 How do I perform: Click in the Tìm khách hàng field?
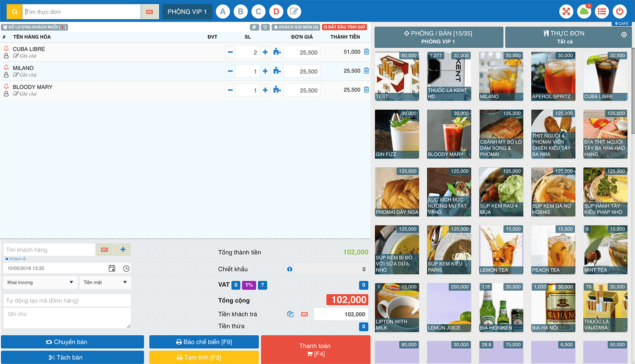click(x=49, y=250)
